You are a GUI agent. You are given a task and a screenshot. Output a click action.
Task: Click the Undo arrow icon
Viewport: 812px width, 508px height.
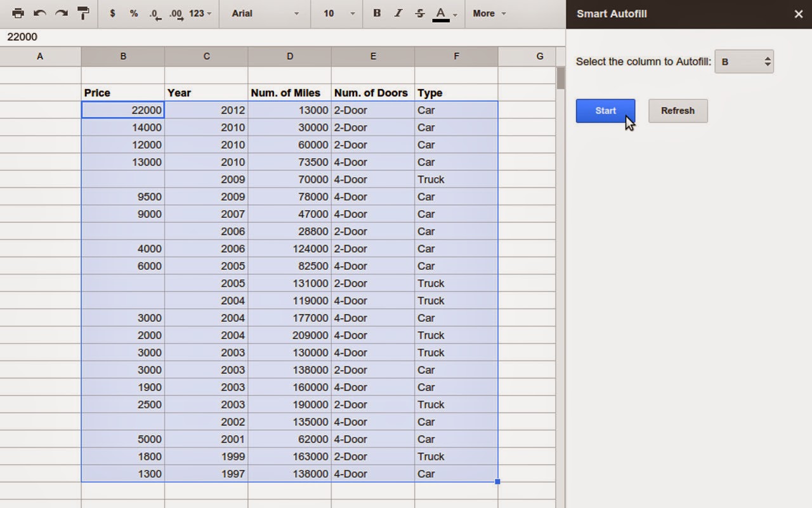[39, 13]
